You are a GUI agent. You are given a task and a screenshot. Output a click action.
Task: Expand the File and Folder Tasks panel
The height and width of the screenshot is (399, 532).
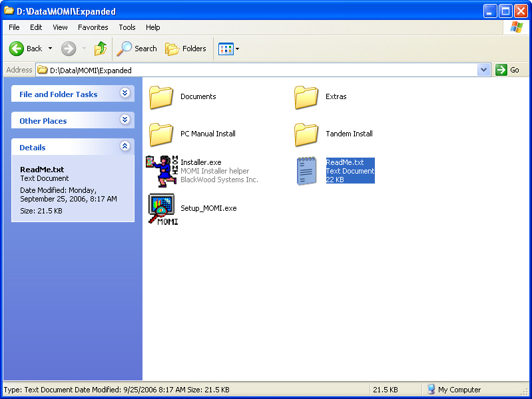[125, 94]
